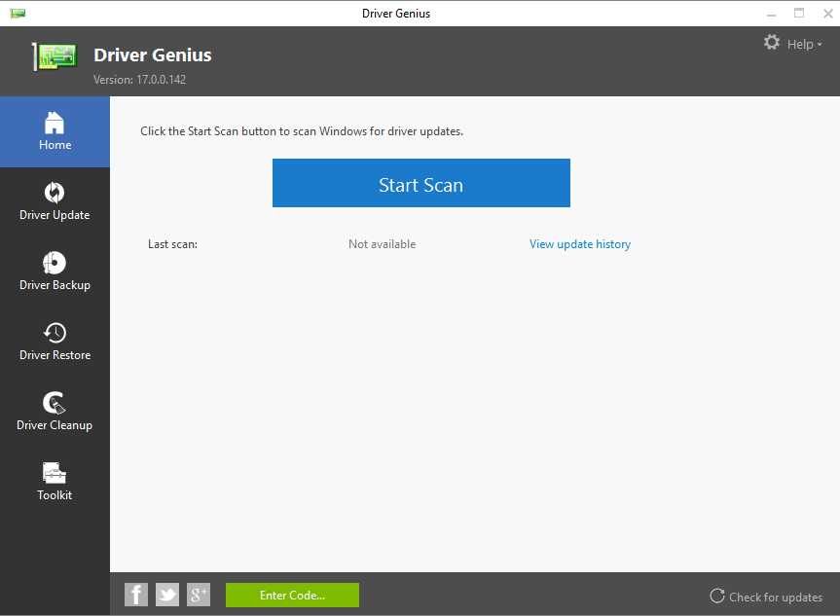
Task: Switch to the Home tab
Action: [x=55, y=131]
